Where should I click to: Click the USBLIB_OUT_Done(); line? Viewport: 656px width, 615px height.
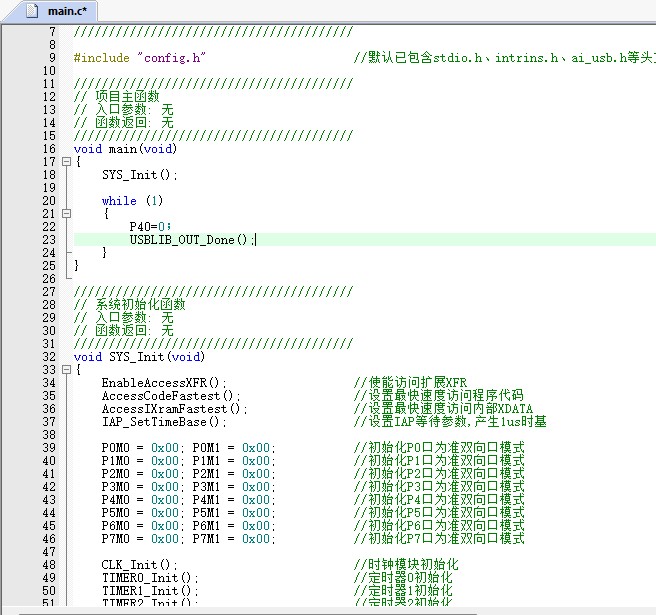pyautogui.click(x=192, y=240)
